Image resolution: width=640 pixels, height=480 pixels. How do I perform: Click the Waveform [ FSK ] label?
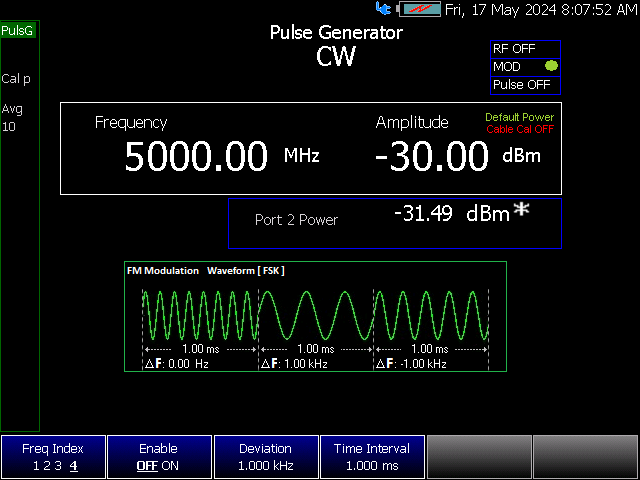pyautogui.click(x=246, y=271)
